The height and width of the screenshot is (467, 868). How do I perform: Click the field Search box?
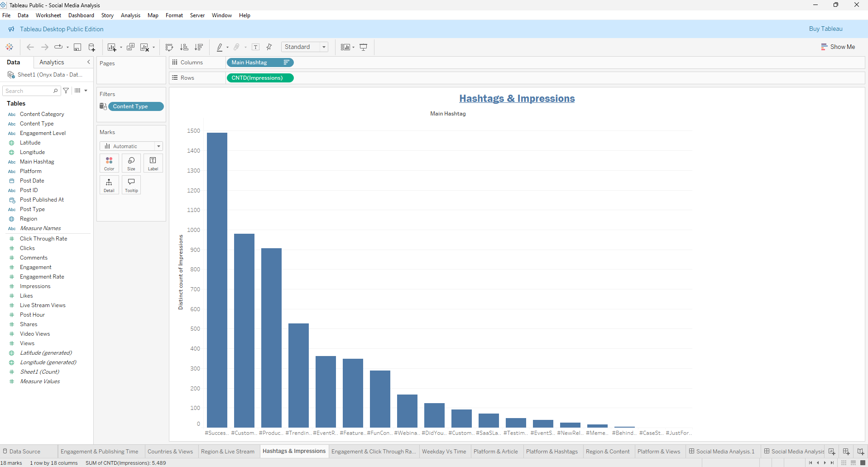click(32, 91)
